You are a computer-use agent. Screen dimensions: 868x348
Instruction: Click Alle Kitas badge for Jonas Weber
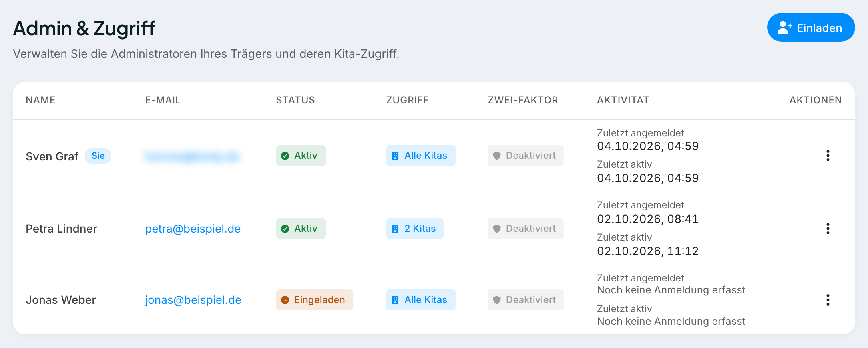420,300
